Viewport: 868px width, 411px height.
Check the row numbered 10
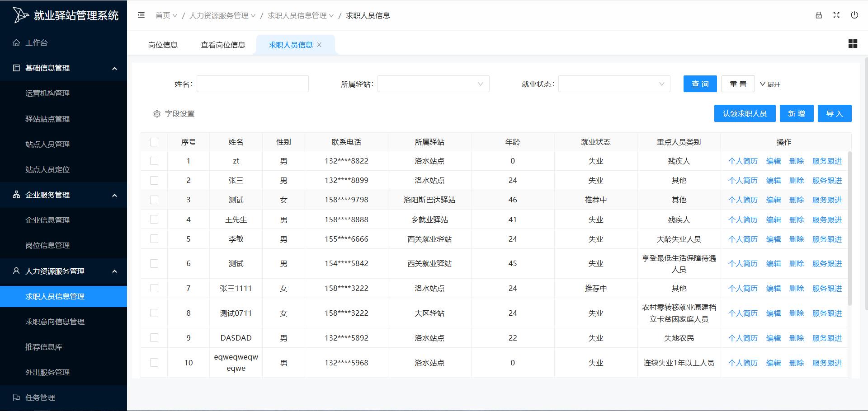pos(154,363)
